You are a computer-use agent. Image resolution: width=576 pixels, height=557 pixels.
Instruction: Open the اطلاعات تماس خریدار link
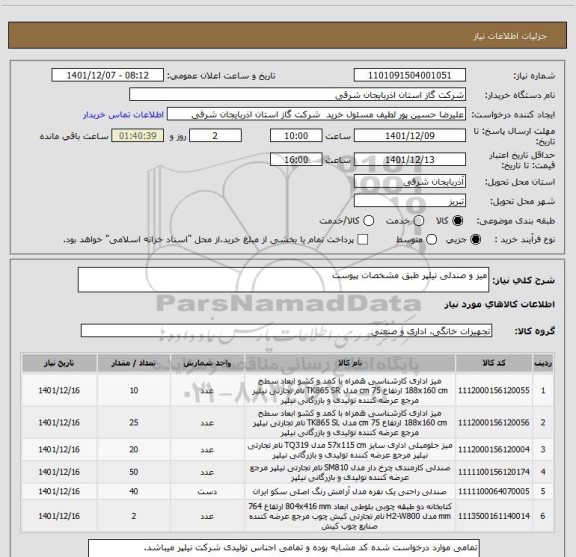click(123, 115)
